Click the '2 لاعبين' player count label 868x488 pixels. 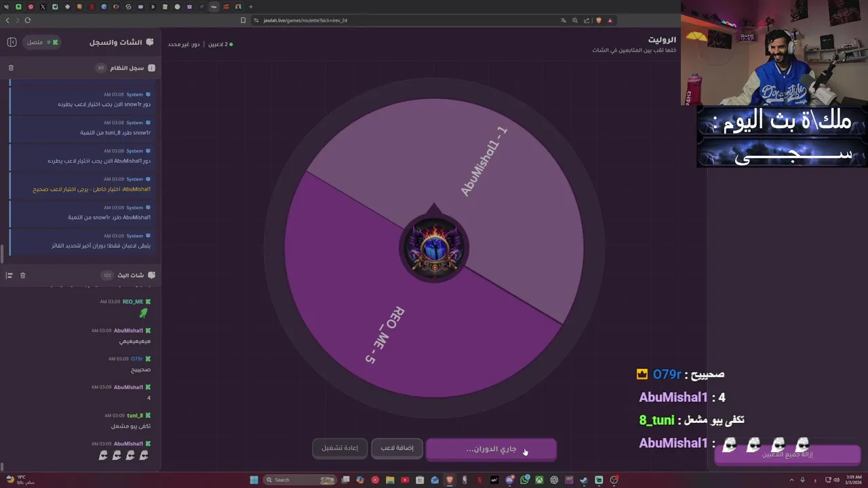pyautogui.click(x=217, y=44)
